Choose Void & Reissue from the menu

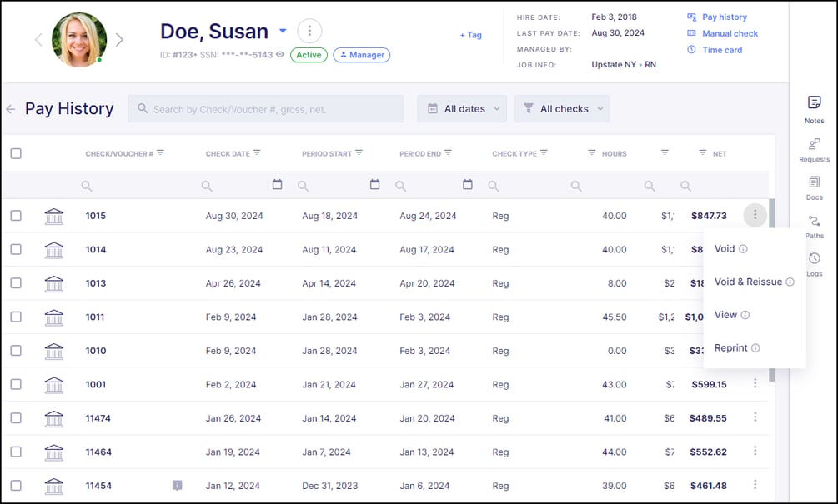click(748, 282)
